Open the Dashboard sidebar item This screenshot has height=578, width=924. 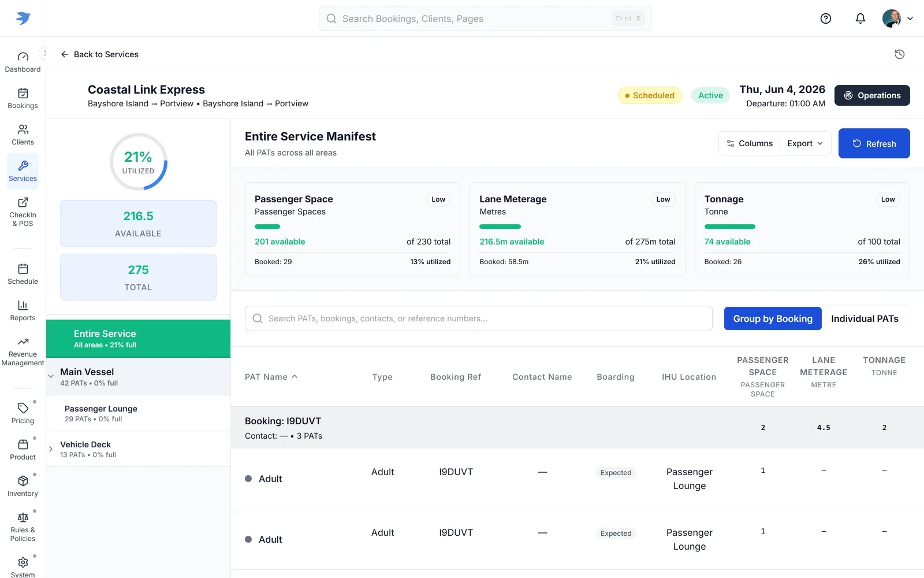click(23, 62)
